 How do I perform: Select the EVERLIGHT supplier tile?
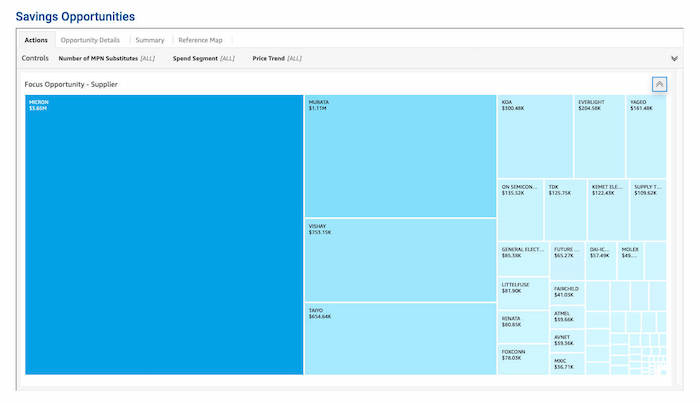599,137
